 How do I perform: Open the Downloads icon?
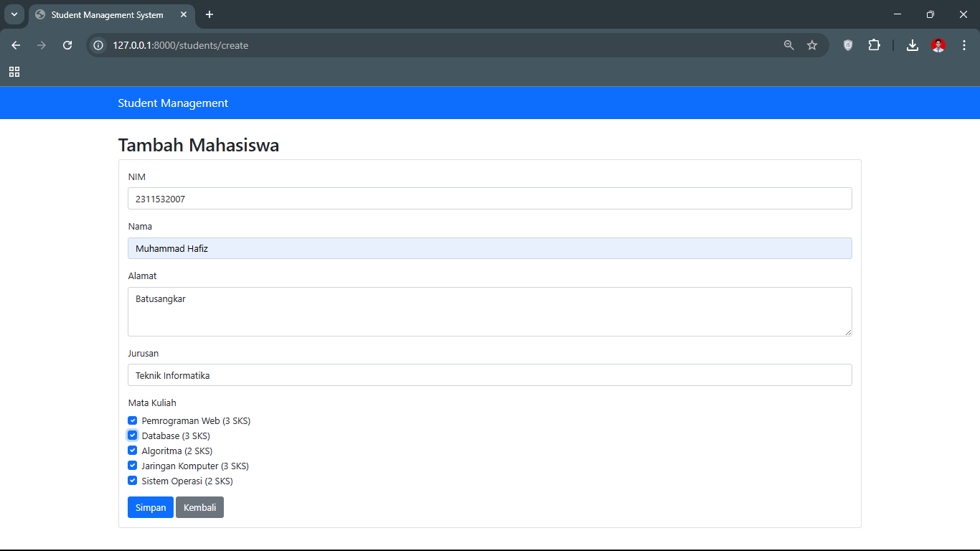tap(913, 45)
